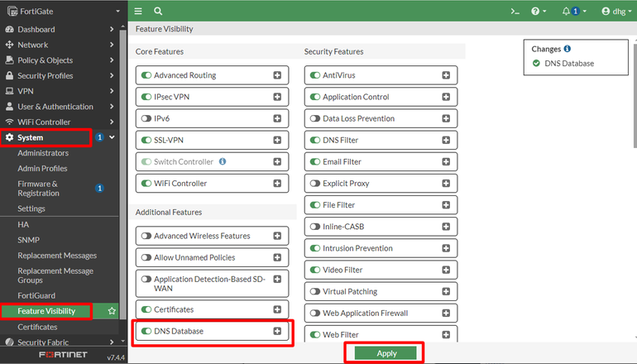The height and width of the screenshot is (364, 637).
Task: Open User & Authentication sidebar menu
Action: click(x=60, y=107)
